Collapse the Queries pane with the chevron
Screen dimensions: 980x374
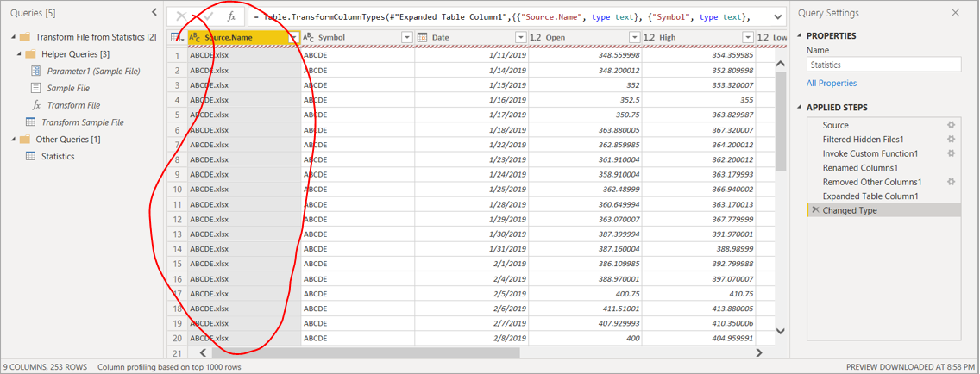click(154, 12)
